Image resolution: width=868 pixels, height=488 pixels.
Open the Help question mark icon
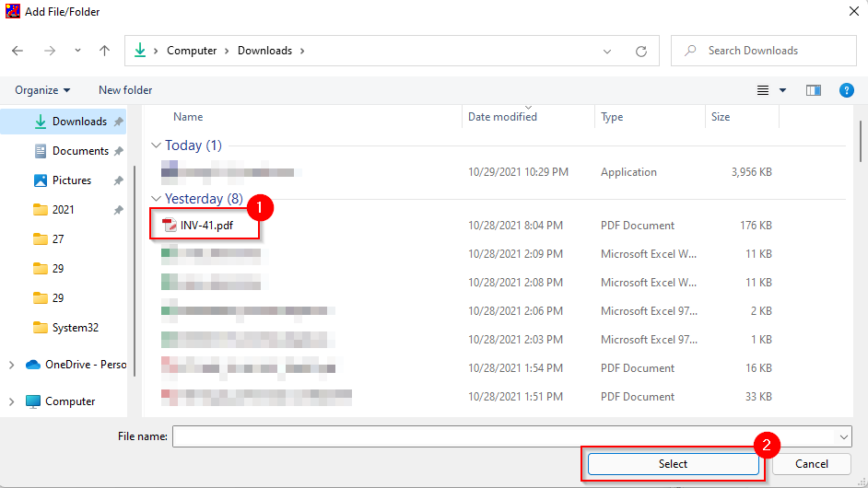coord(846,90)
